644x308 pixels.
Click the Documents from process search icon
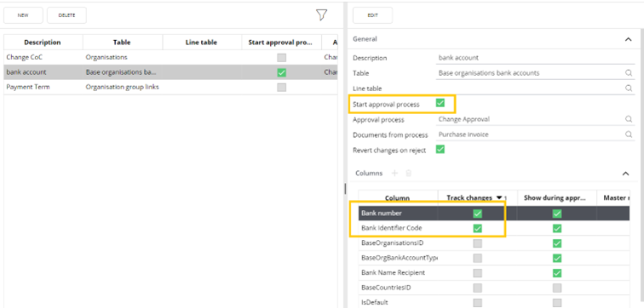pyautogui.click(x=629, y=134)
